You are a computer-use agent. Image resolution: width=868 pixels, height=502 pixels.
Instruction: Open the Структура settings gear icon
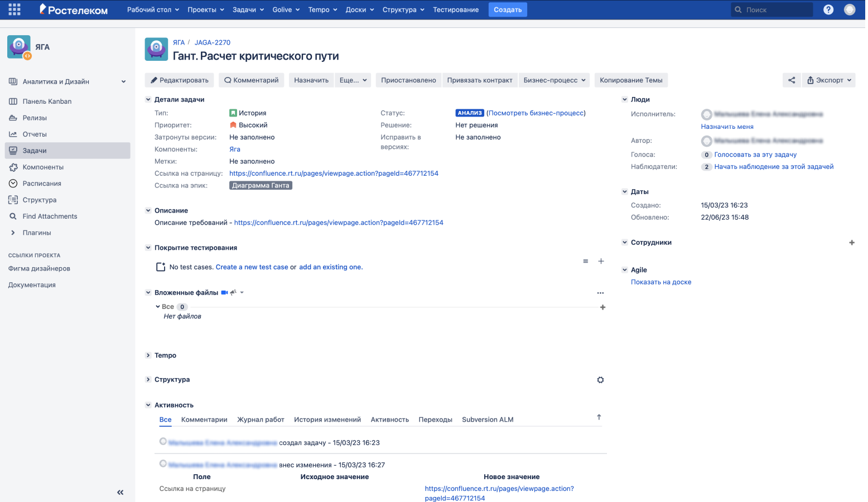click(600, 380)
